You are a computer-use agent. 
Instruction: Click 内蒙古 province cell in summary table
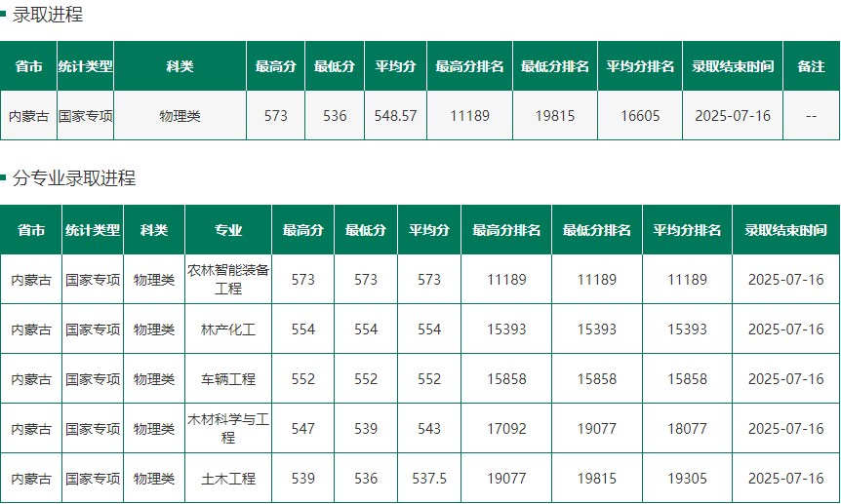point(29,116)
